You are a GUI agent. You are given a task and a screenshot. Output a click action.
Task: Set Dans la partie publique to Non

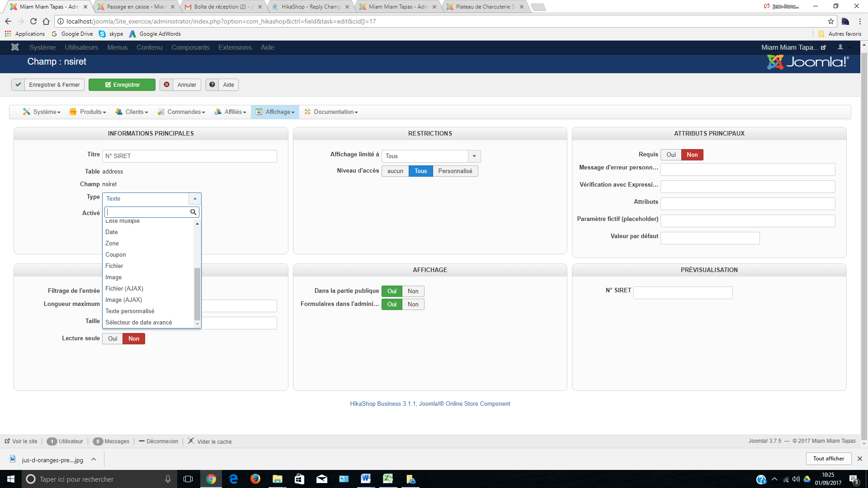pos(413,291)
